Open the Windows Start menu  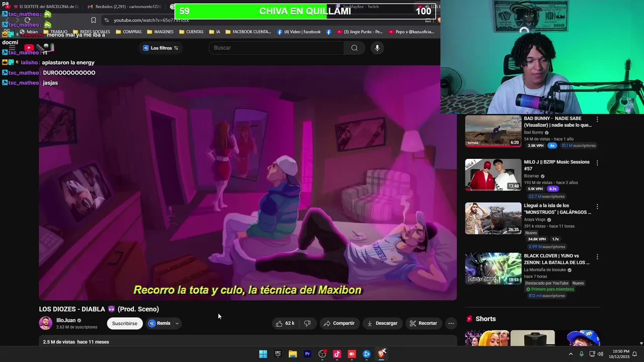point(263,354)
